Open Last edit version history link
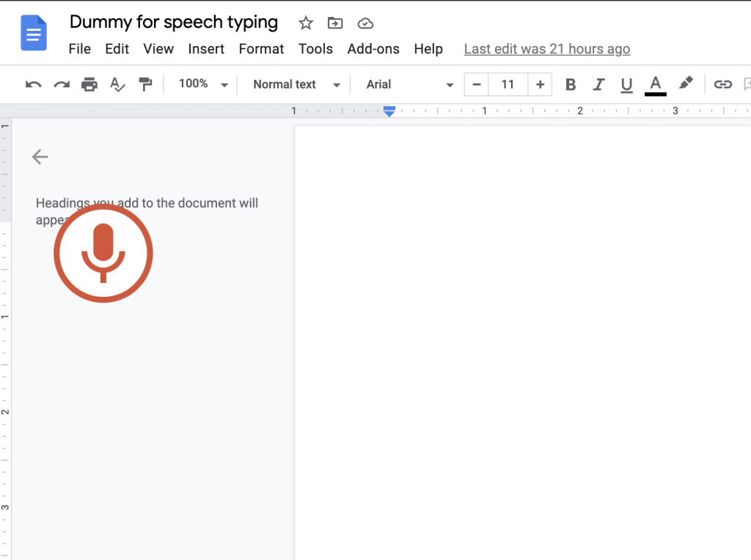 (x=547, y=49)
